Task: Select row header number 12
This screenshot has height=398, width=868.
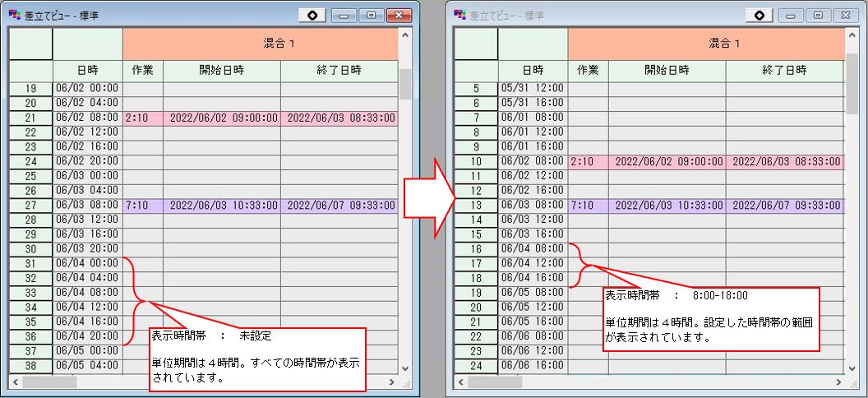Action: coord(477,191)
